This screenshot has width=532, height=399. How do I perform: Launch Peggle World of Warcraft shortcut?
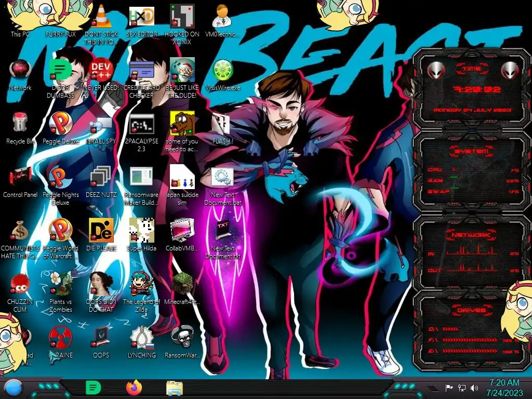(x=60, y=230)
